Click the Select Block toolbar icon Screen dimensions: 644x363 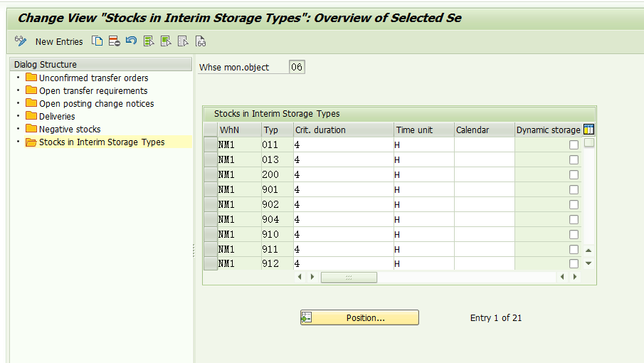[166, 41]
